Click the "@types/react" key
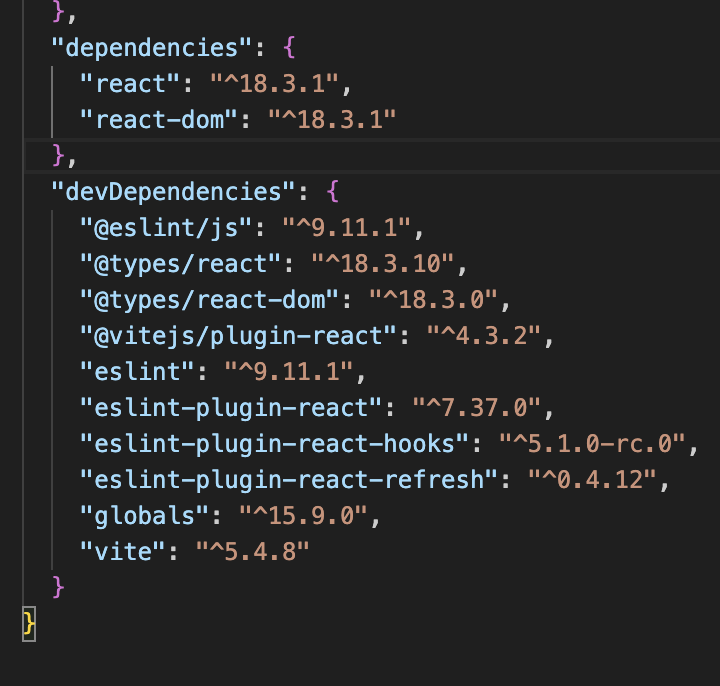This screenshot has width=720, height=686. pos(180,264)
